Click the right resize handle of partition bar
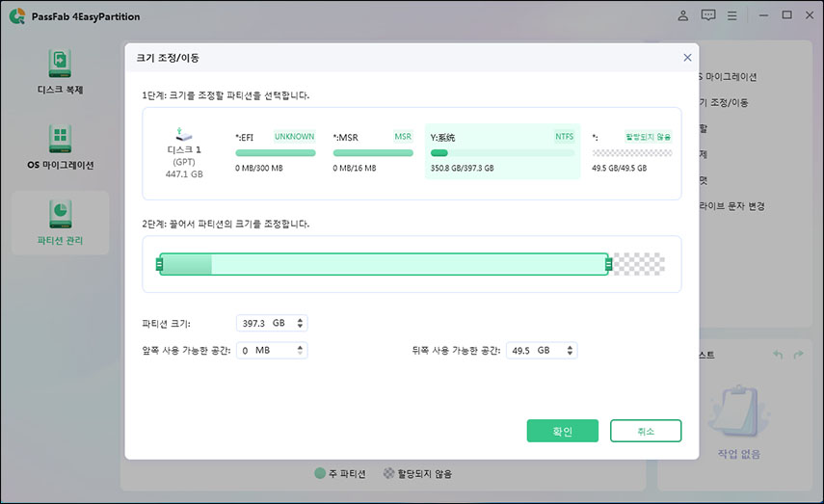The height and width of the screenshot is (504, 824). click(x=608, y=264)
